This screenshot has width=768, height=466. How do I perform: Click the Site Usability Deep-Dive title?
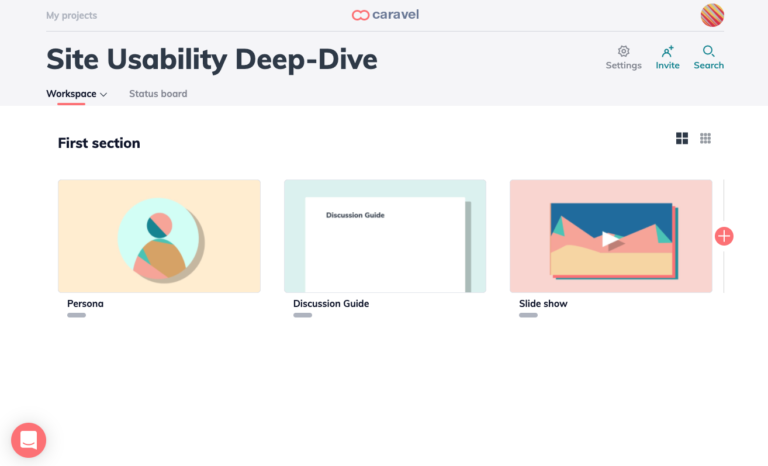pos(212,59)
